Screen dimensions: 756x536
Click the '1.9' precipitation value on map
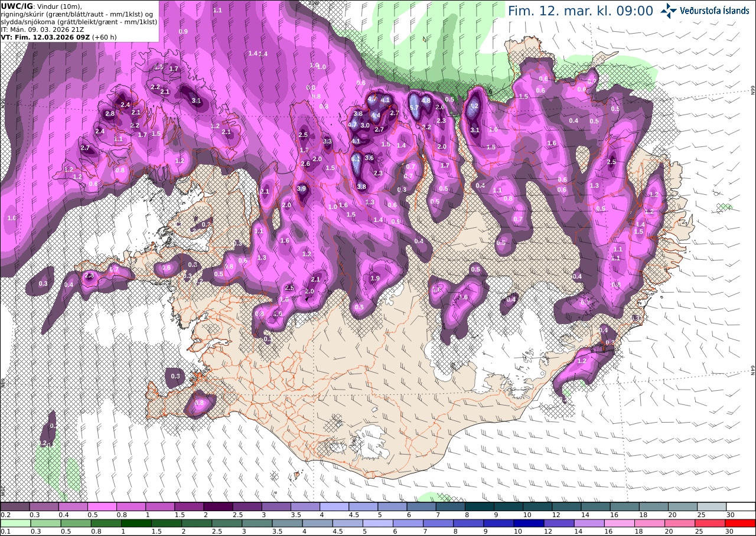tap(375, 279)
